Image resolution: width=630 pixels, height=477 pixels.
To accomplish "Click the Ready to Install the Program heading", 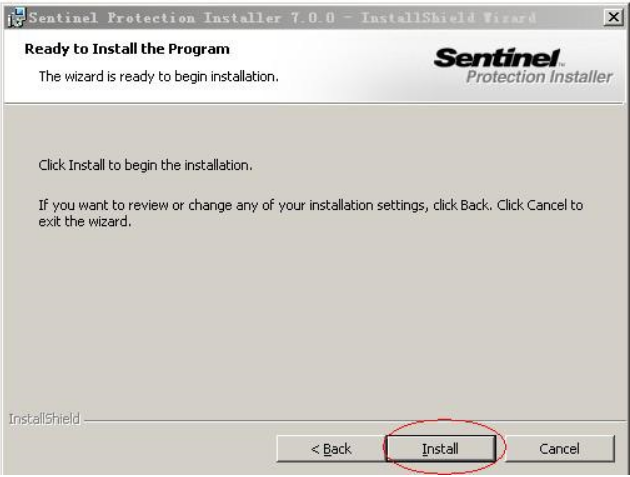I will (127, 49).
